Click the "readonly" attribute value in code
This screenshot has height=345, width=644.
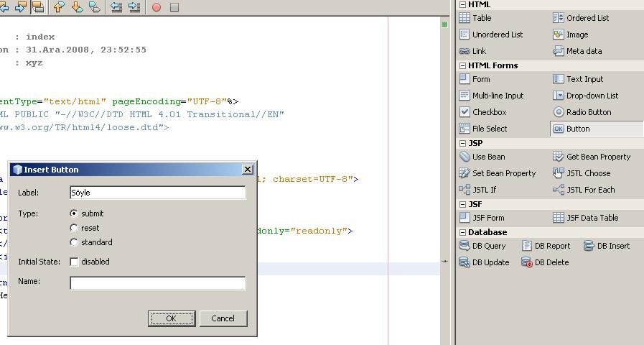pyautogui.click(x=318, y=231)
